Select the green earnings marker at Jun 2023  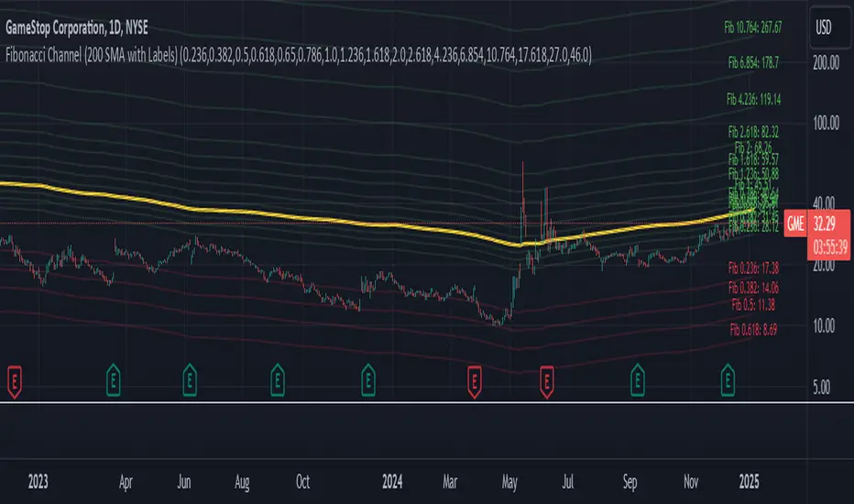click(x=190, y=375)
